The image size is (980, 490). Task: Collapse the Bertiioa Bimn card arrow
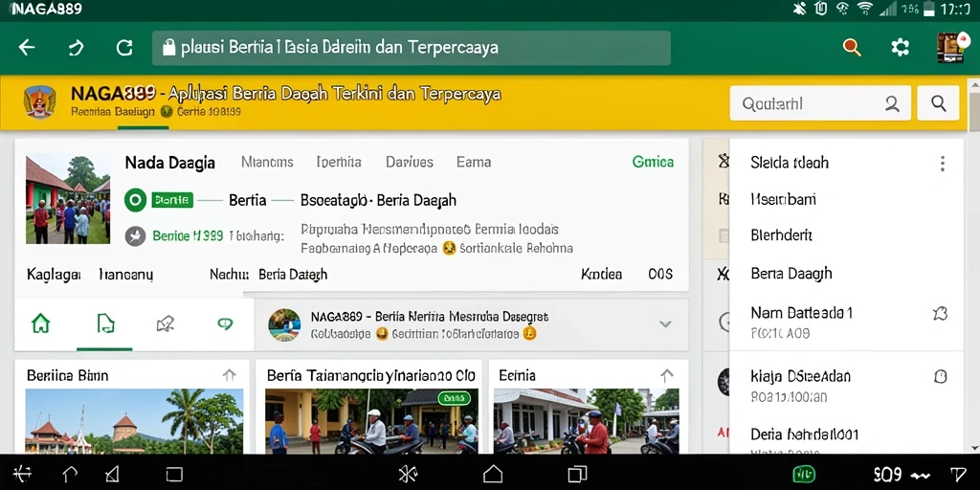point(230,375)
